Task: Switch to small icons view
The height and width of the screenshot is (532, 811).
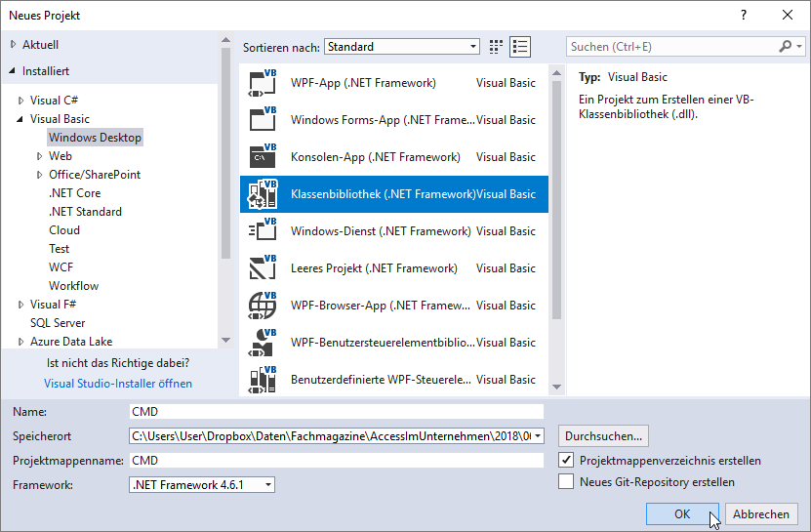Action: click(496, 47)
